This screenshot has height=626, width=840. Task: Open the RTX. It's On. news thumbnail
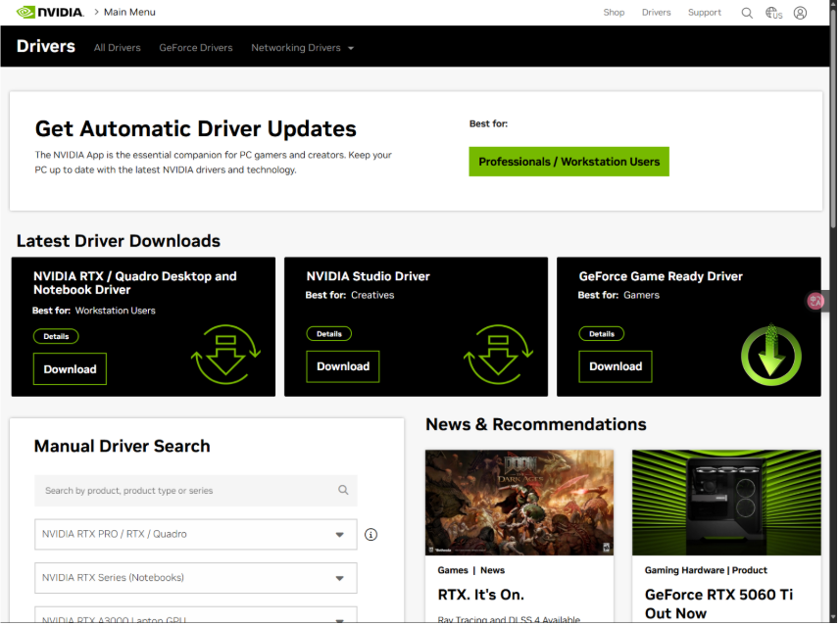point(519,502)
